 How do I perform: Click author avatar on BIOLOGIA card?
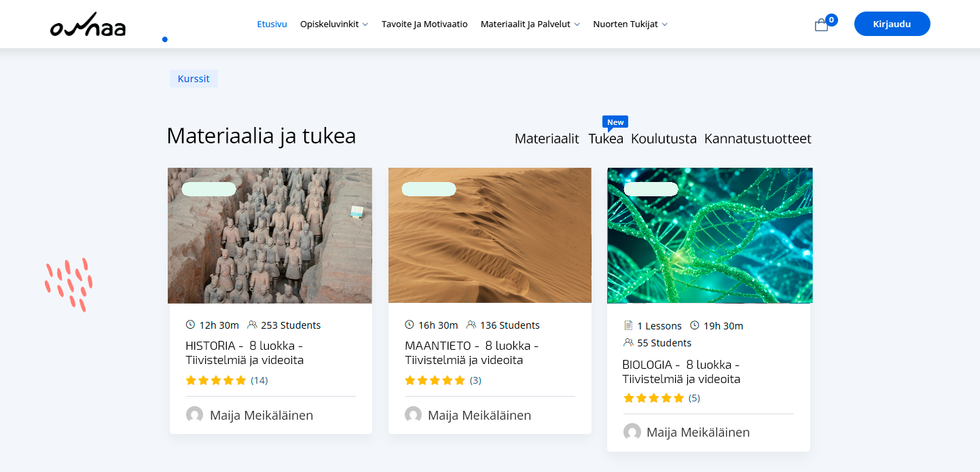(x=632, y=432)
